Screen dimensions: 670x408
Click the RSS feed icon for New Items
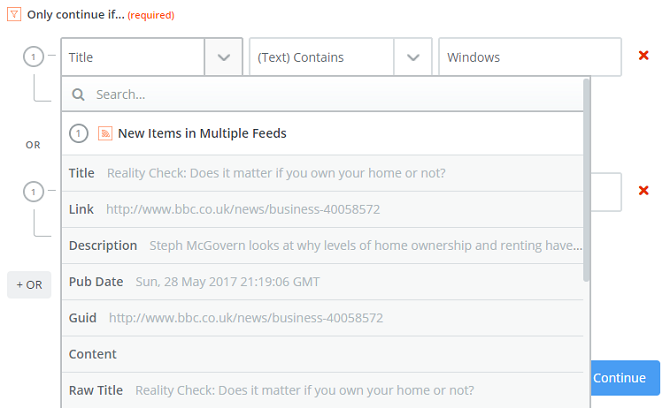click(105, 133)
